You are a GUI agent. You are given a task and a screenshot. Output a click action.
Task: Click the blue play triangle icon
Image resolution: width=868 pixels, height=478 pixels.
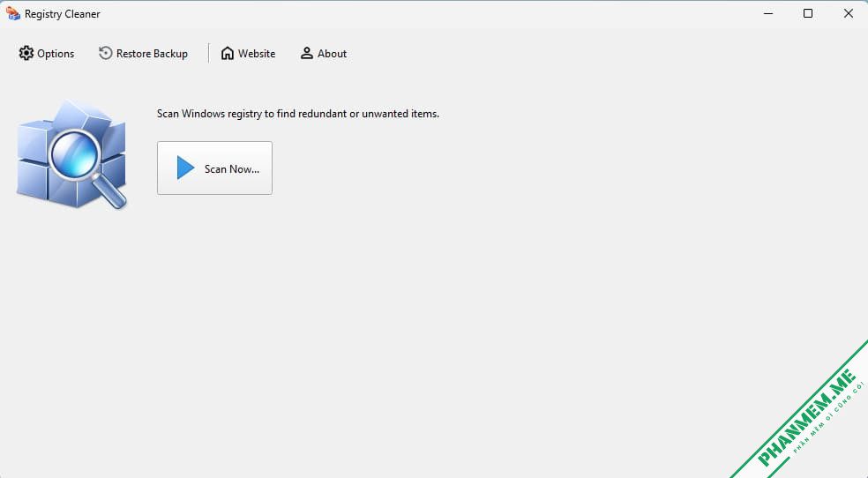tap(185, 168)
